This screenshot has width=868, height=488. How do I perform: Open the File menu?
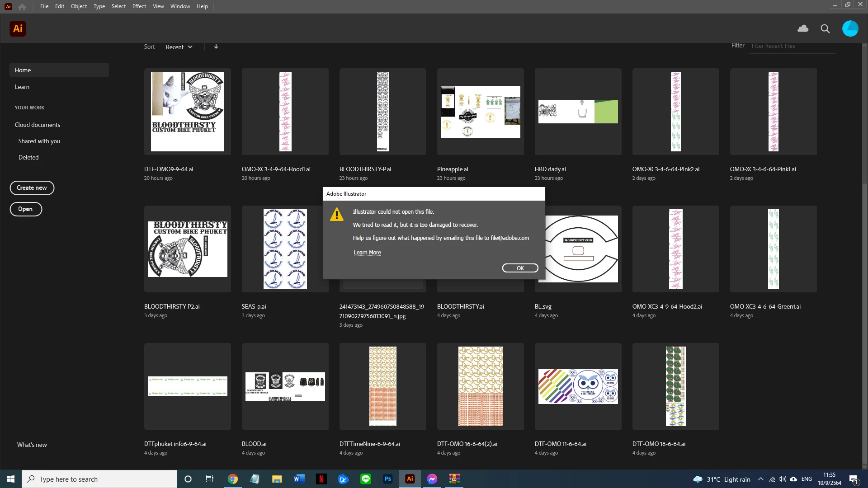pos(44,6)
